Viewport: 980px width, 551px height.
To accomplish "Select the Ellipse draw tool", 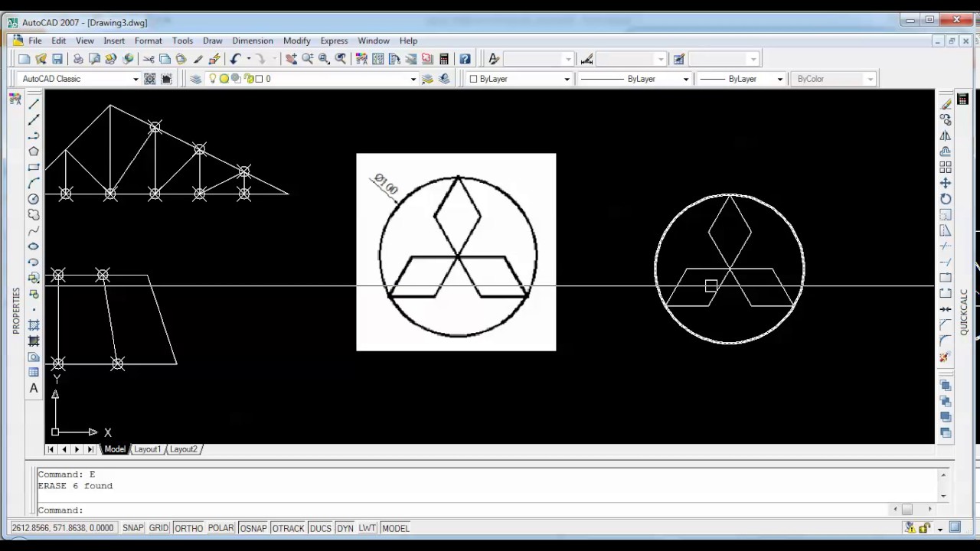I will pyautogui.click(x=34, y=246).
